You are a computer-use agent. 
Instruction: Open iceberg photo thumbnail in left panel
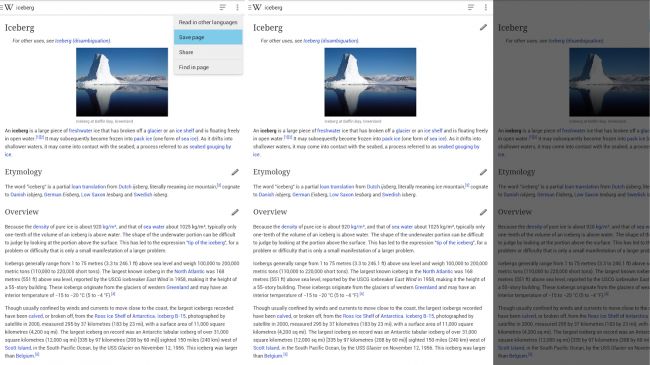[122, 82]
